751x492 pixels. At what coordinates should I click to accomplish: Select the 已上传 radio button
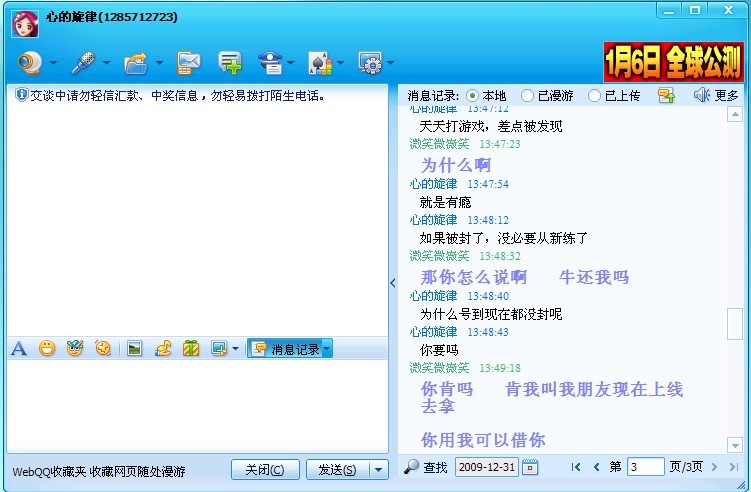tap(595, 96)
